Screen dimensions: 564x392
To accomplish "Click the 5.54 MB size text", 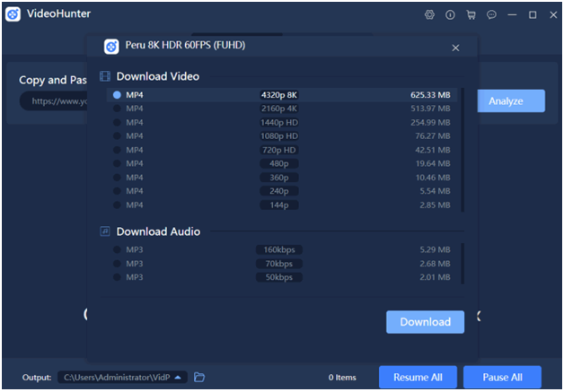I will coord(435,191).
